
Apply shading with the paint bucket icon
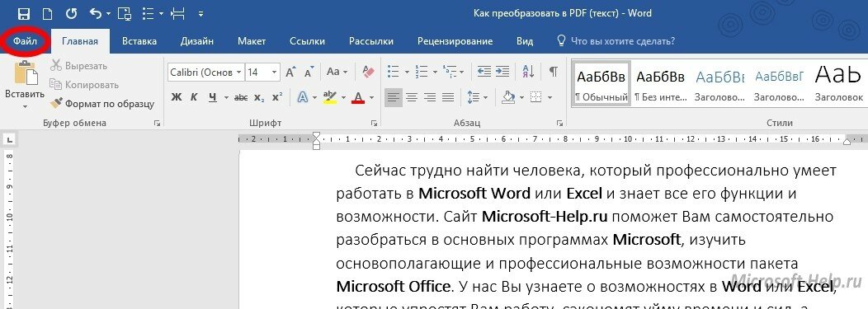tap(509, 98)
